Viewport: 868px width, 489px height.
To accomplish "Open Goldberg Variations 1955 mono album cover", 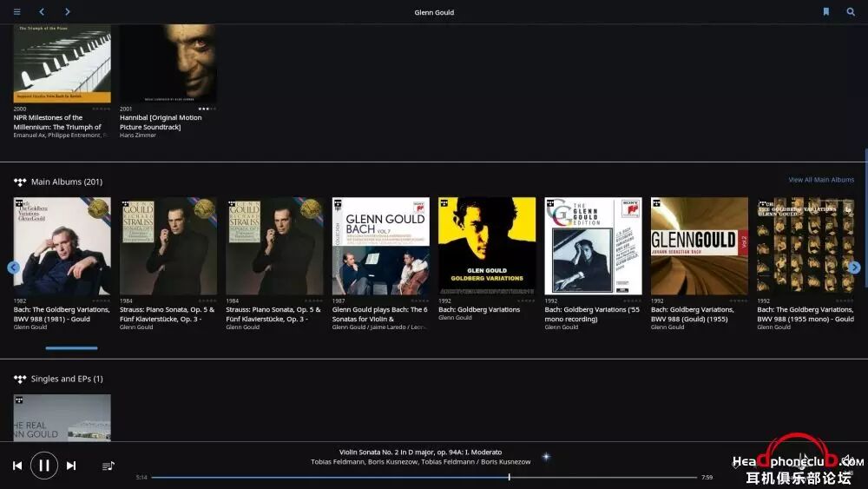I will coord(806,246).
